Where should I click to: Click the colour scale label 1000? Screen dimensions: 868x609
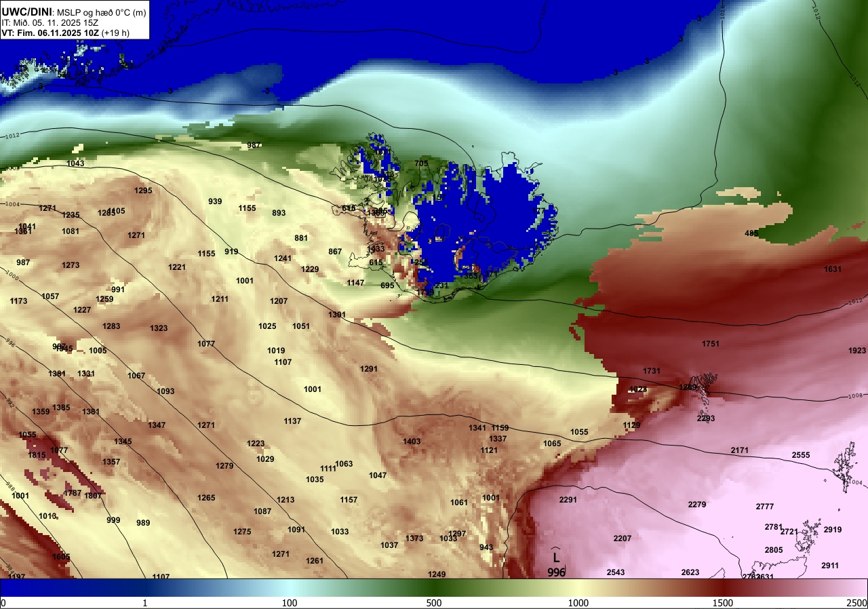(x=578, y=603)
